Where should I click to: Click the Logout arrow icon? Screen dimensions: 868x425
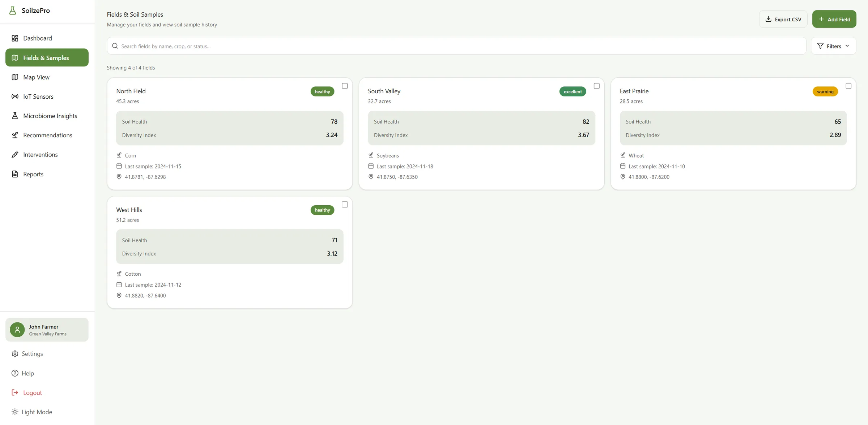coord(15,392)
